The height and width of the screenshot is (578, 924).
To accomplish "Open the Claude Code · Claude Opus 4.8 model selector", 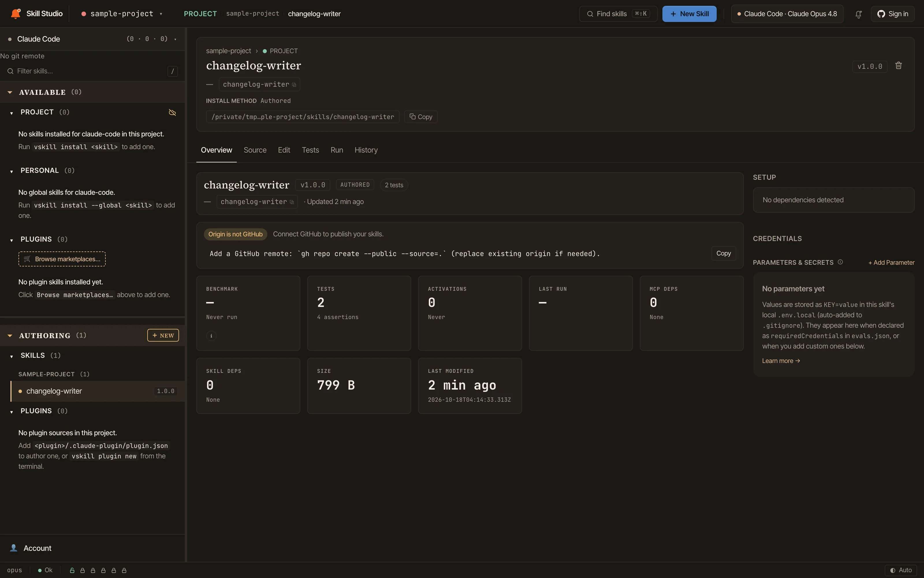I will (x=787, y=14).
